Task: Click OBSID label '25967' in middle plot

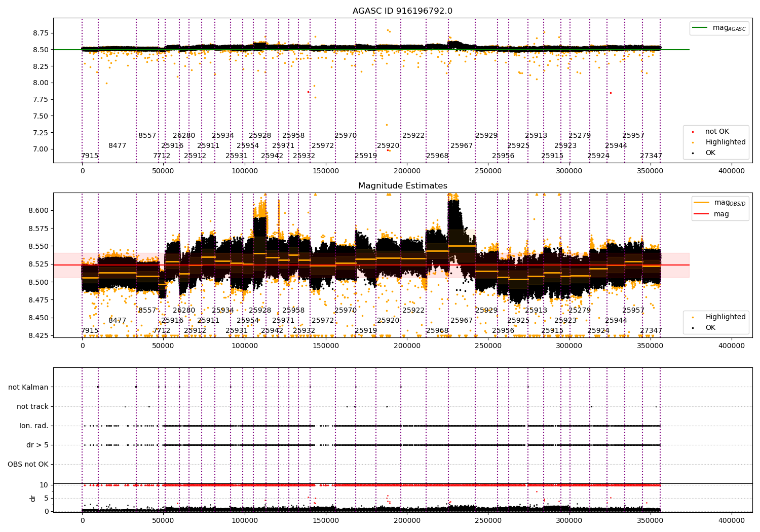Action: click(462, 320)
